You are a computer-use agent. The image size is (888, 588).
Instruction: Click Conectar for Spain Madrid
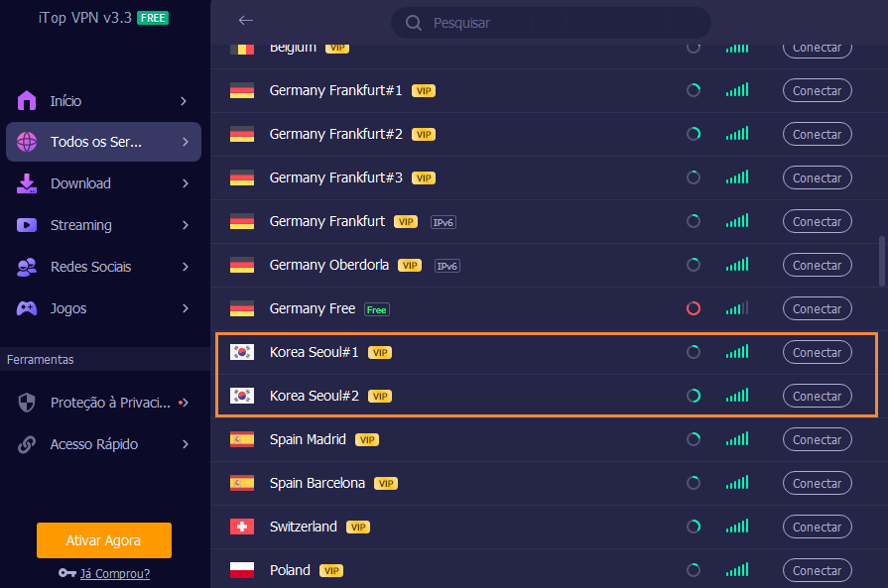[x=817, y=439]
